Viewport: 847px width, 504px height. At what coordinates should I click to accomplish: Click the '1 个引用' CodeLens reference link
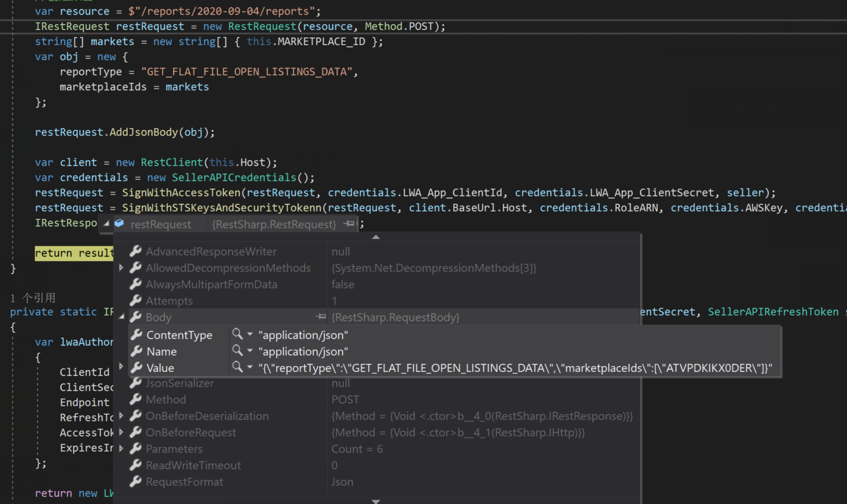pos(33,297)
